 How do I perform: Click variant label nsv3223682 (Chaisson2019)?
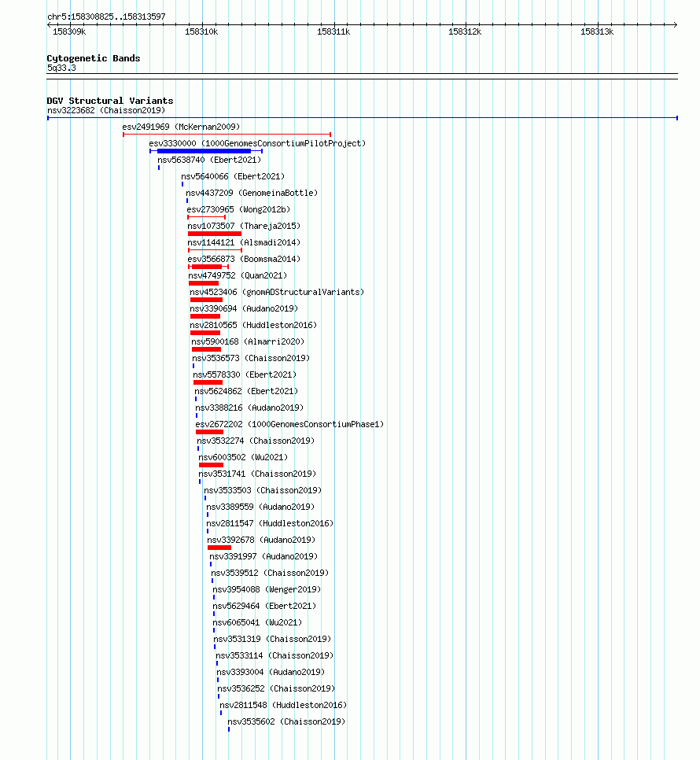[106, 110]
